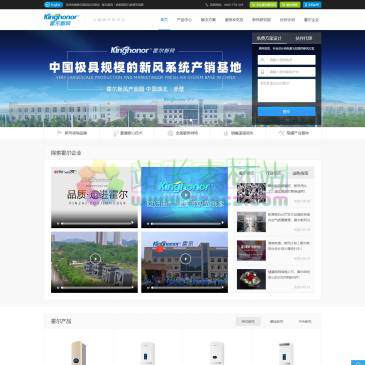Select rightmost tab above news list
The width and height of the screenshot is (365, 365).
point(300,173)
